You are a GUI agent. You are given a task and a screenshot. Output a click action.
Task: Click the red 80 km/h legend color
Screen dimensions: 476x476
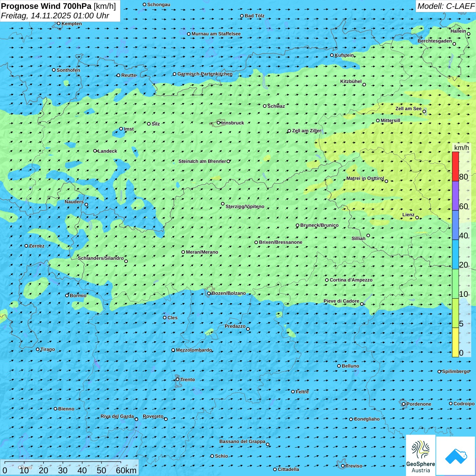point(455,167)
